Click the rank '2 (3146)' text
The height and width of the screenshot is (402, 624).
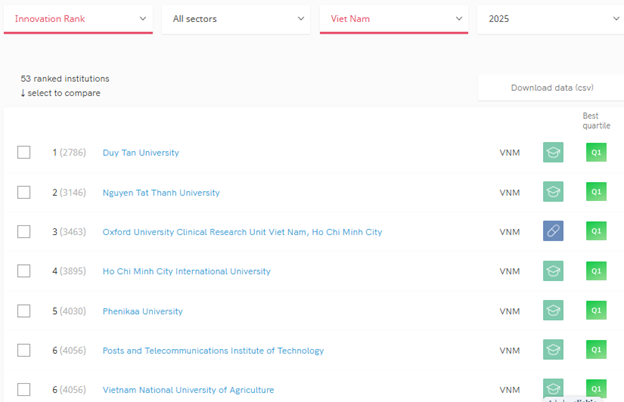(x=69, y=193)
